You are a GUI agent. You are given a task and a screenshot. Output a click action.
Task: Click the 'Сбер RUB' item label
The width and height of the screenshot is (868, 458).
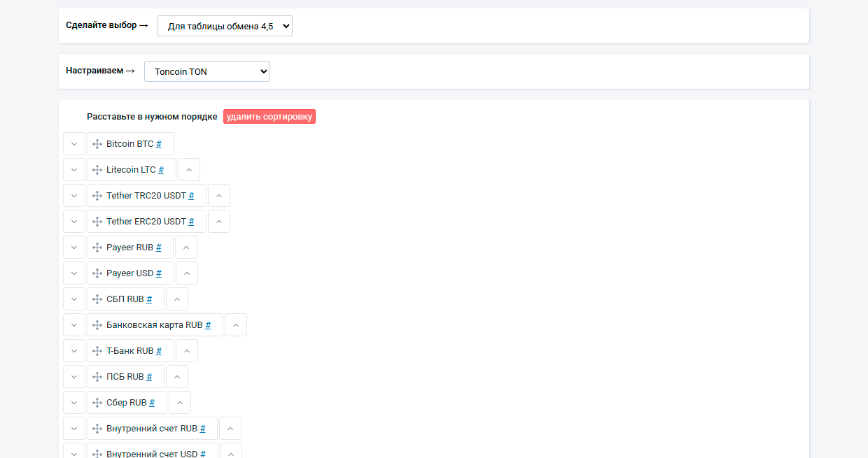click(127, 403)
